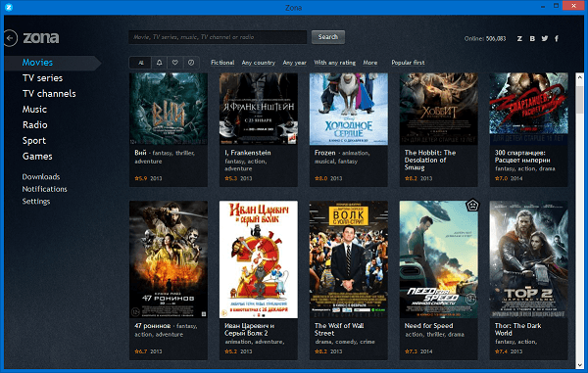The image size is (588, 373).
Task: Select the All filter button
Action: tap(140, 63)
